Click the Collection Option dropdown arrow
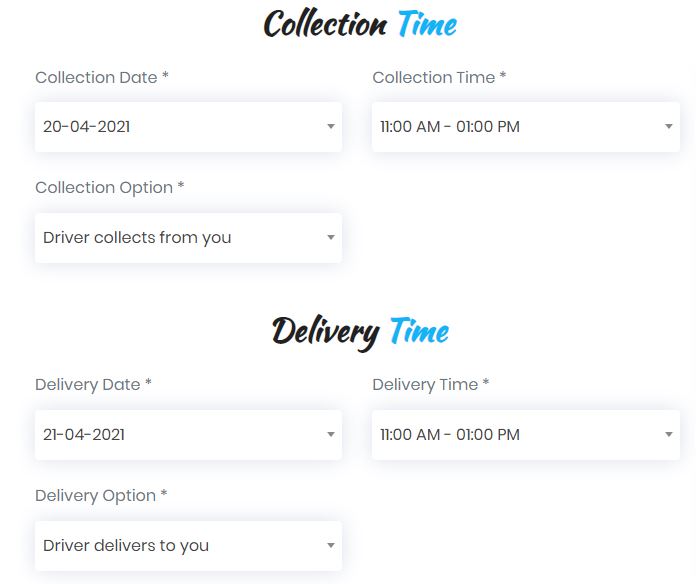This screenshot has height=584, width=696. (331, 237)
